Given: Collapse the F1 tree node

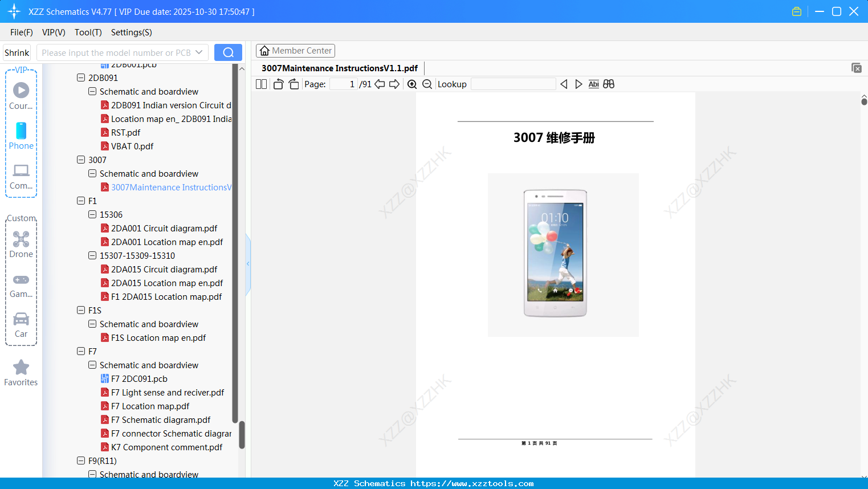Looking at the screenshot, I should [81, 201].
